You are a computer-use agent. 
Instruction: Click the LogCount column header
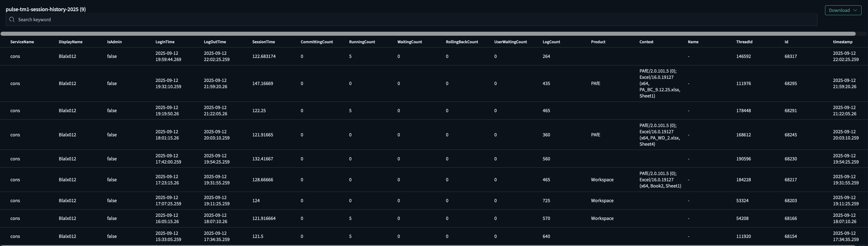pyautogui.click(x=551, y=42)
